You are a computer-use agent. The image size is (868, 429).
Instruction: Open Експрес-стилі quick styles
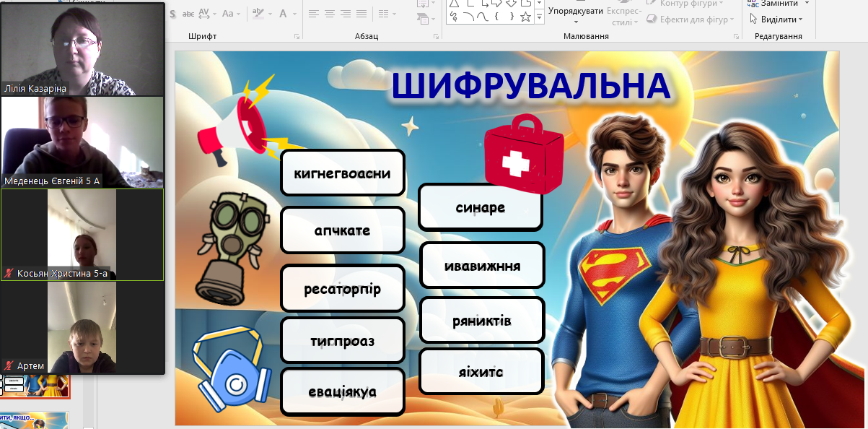tap(623, 16)
